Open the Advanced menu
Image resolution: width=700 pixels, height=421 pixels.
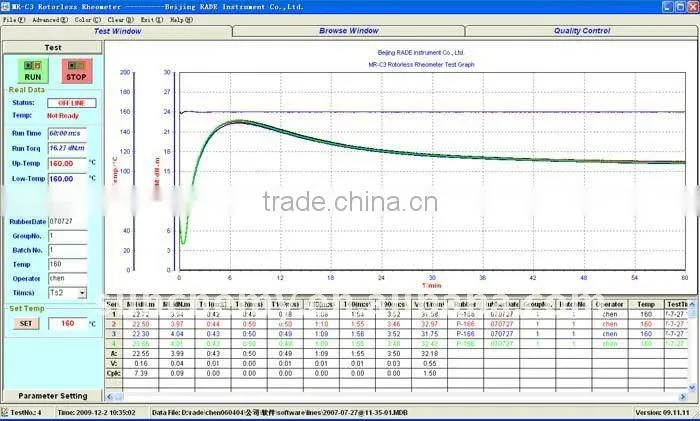pos(50,20)
